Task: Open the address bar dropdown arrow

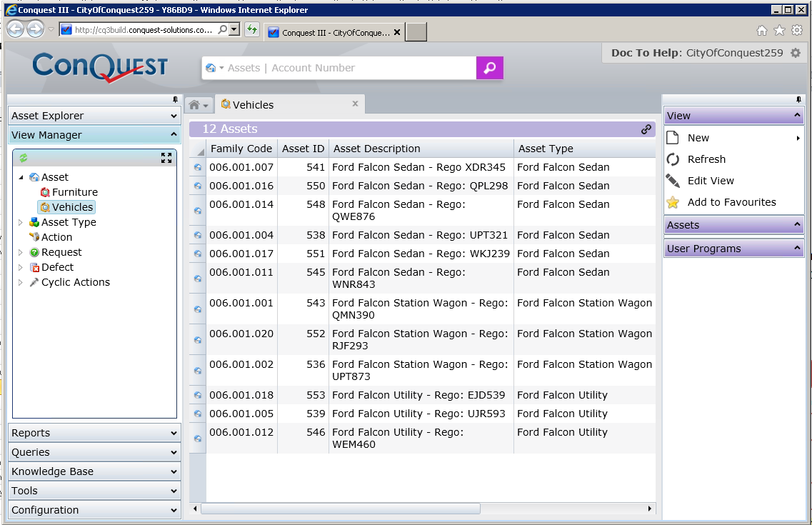Action: (x=234, y=29)
